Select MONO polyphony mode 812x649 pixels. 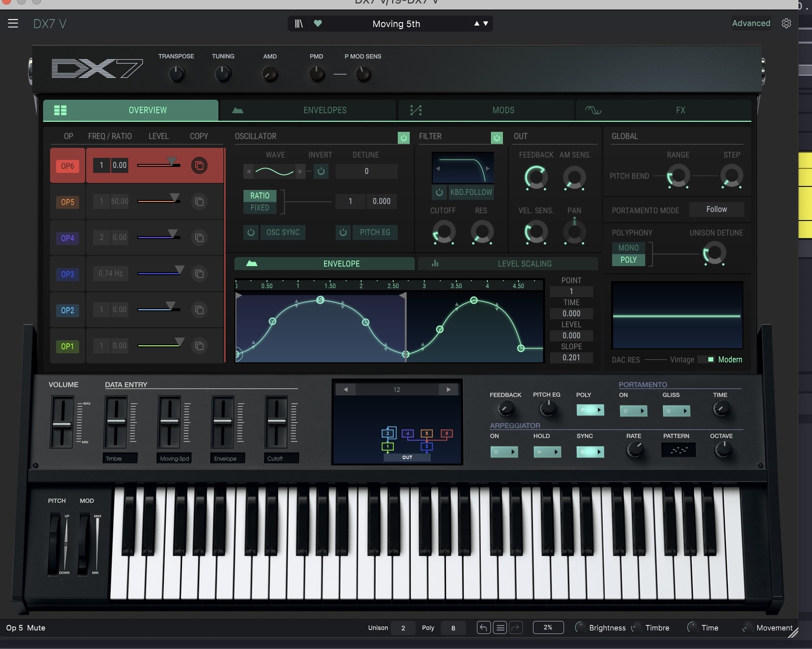coord(628,248)
